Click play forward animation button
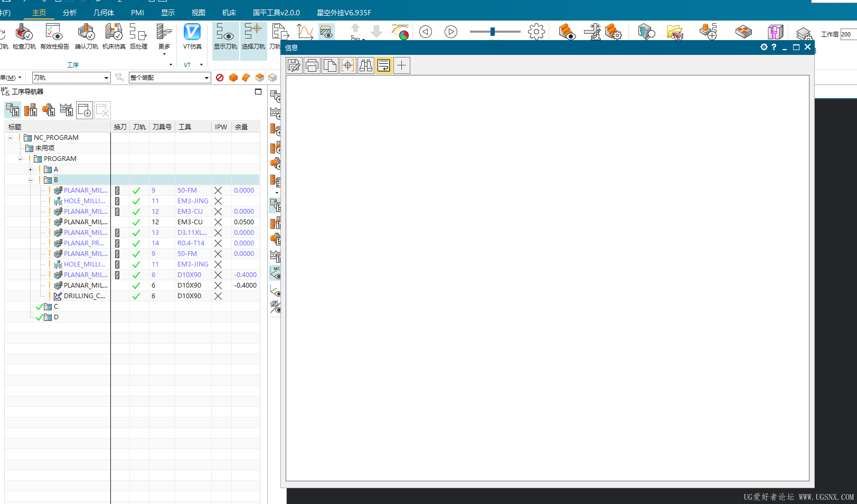This screenshot has width=857, height=504. pyautogui.click(x=451, y=32)
